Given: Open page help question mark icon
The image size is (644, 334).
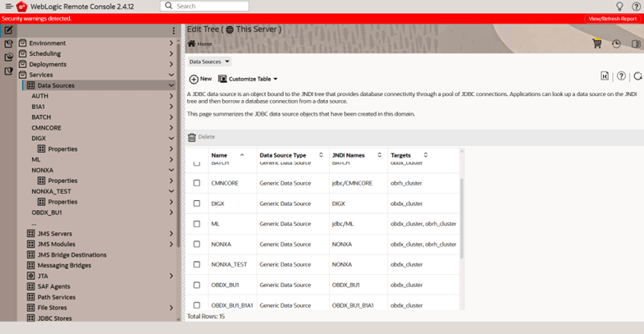Looking at the screenshot, I should click(x=621, y=76).
